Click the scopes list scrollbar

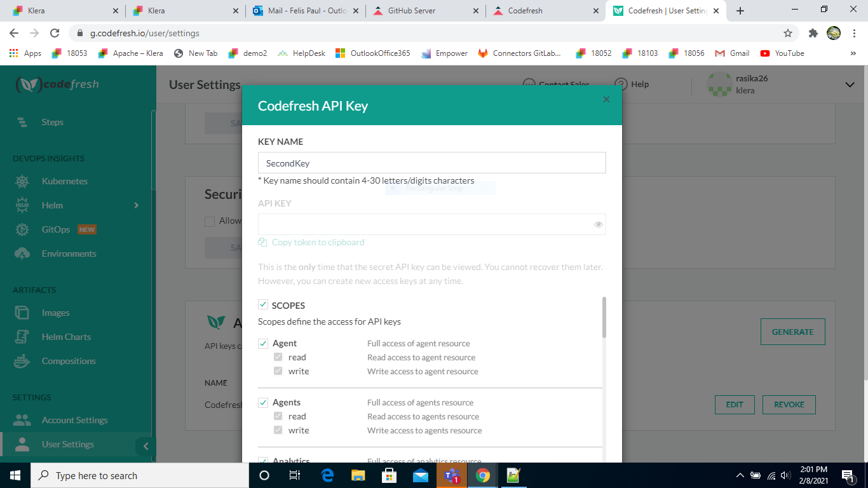(604, 317)
